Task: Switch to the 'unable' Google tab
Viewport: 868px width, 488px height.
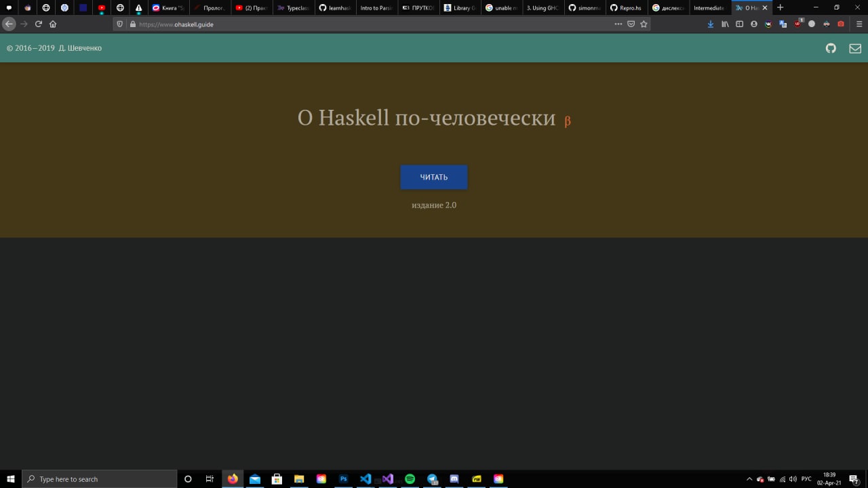Action: 500,7
